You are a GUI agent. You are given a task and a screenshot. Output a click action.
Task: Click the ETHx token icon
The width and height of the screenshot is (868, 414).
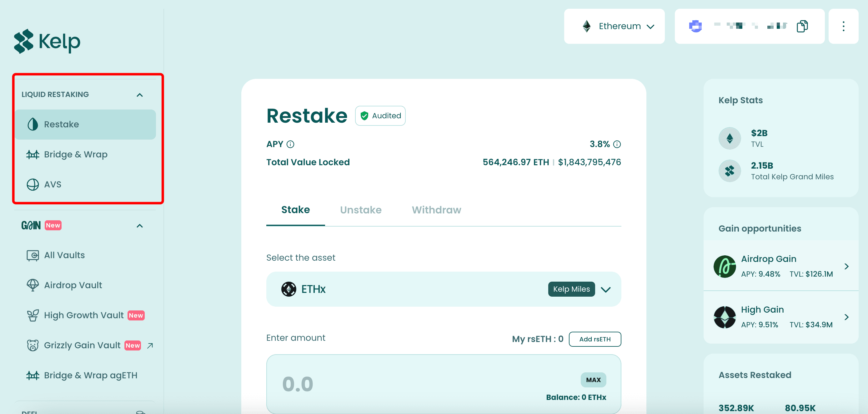(289, 289)
